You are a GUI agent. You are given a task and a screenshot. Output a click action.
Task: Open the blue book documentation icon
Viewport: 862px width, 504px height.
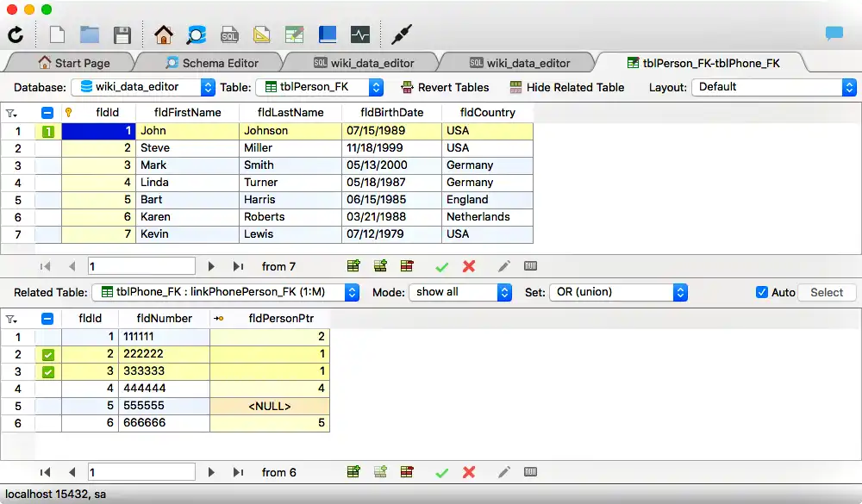pyautogui.click(x=327, y=34)
